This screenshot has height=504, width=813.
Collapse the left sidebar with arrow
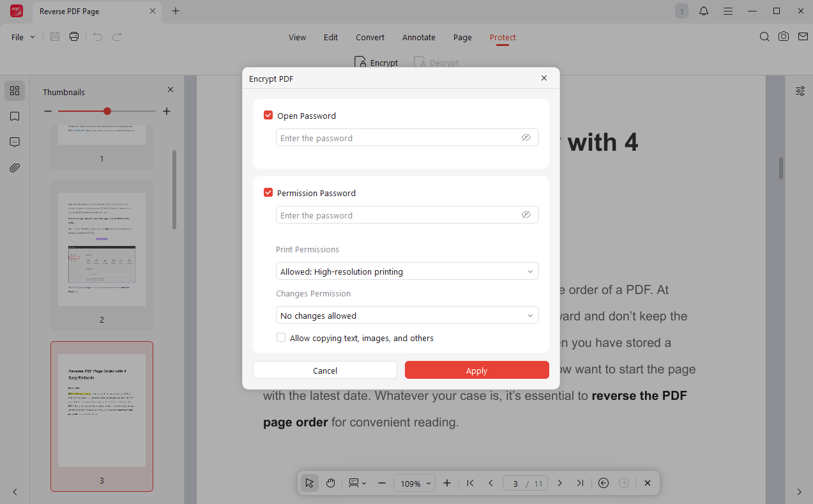(15, 492)
